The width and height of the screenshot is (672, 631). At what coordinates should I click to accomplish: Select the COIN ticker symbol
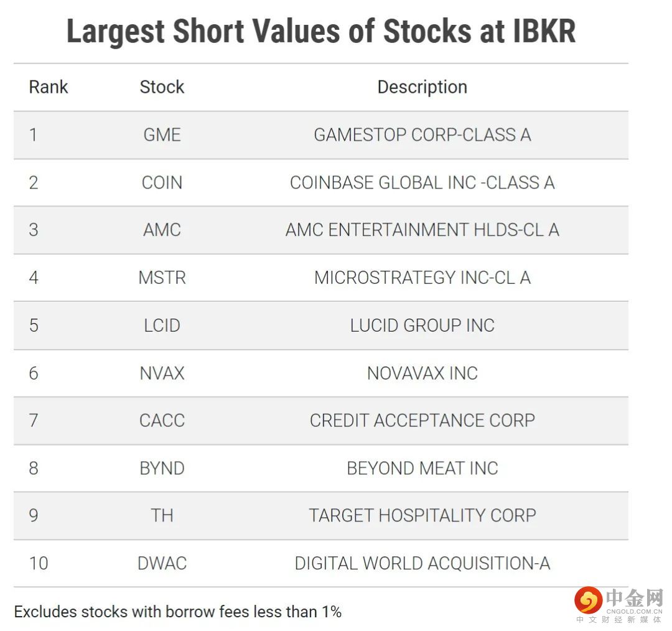click(162, 183)
